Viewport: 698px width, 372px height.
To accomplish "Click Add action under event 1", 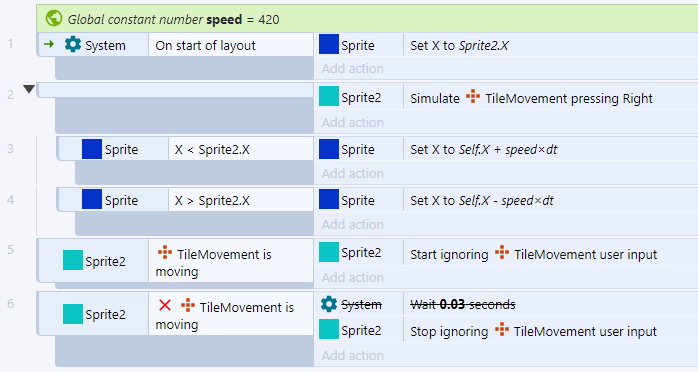I will click(x=353, y=69).
